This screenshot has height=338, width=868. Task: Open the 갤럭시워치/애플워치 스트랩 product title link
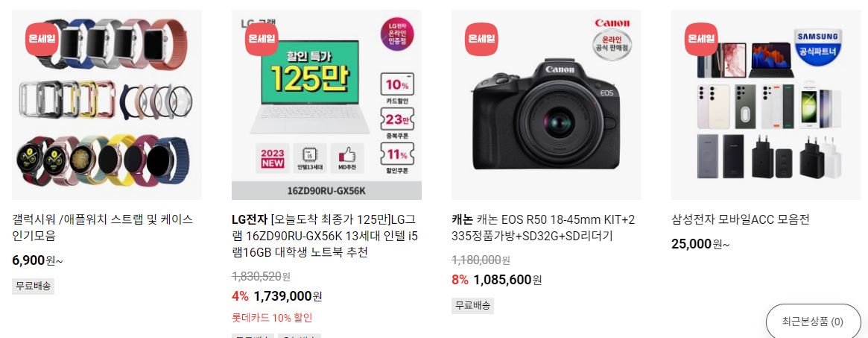point(103,228)
